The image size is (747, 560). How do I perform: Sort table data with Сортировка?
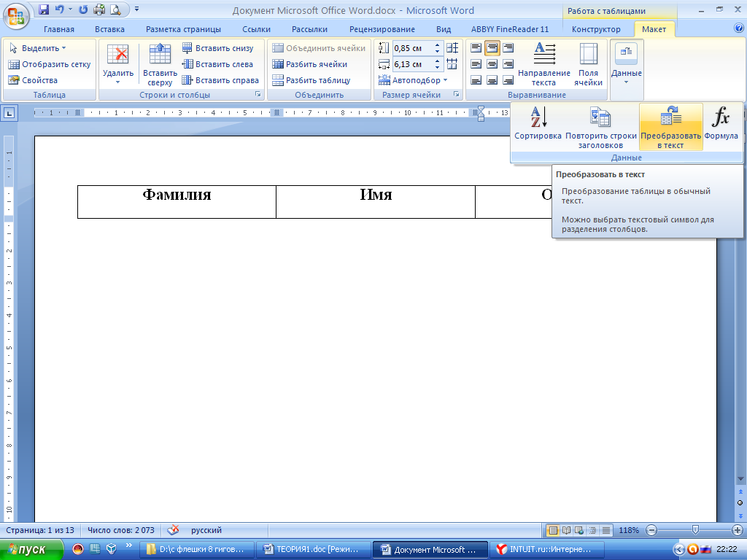[x=538, y=124]
